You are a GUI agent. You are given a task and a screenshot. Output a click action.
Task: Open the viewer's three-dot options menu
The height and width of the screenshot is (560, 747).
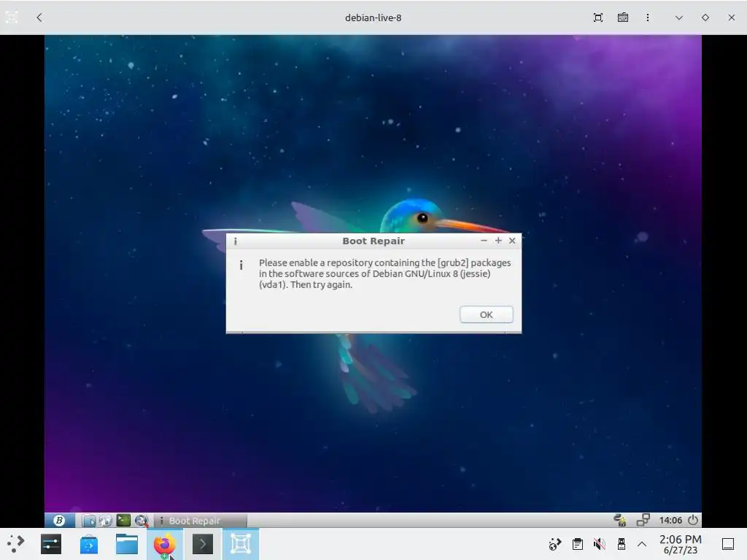(x=648, y=17)
